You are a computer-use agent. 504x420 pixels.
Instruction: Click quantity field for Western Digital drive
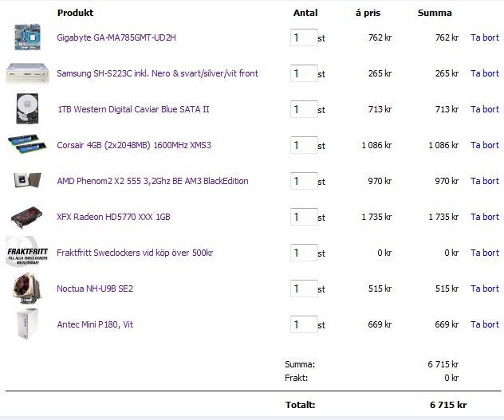coord(304,109)
